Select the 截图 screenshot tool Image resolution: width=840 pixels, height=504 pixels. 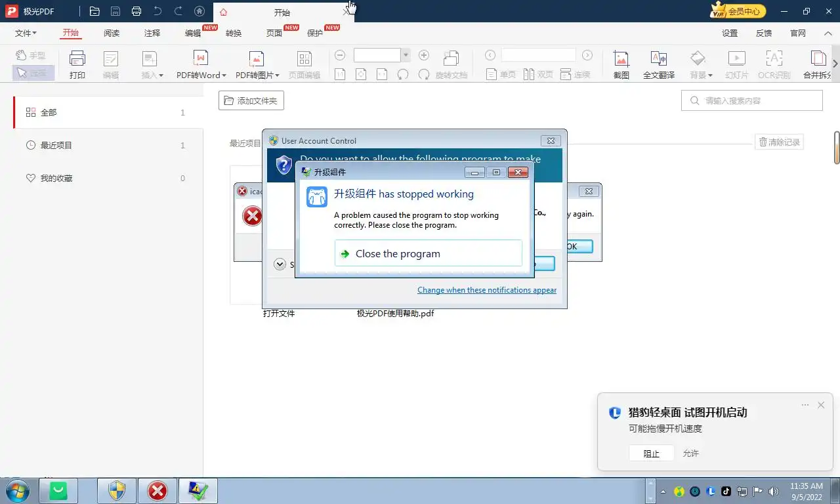tap(621, 64)
